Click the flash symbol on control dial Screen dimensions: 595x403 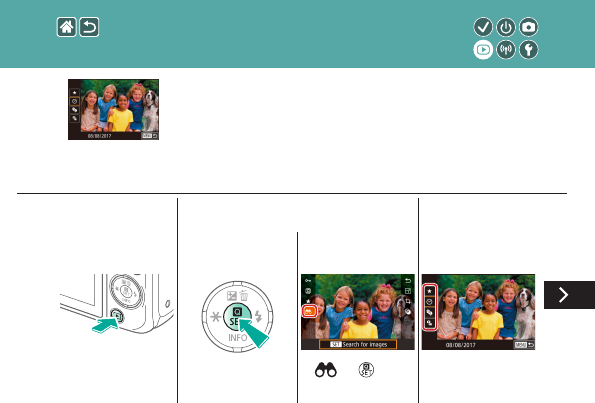[x=258, y=316]
